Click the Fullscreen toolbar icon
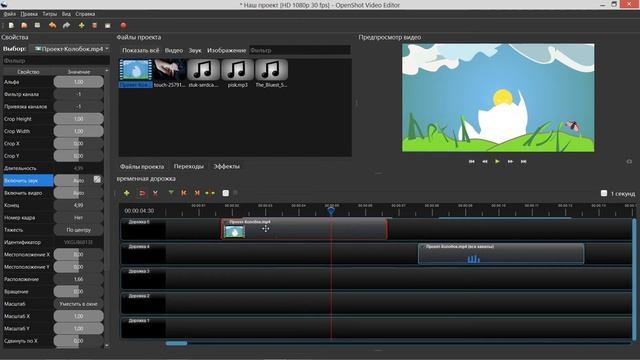 click(108, 26)
